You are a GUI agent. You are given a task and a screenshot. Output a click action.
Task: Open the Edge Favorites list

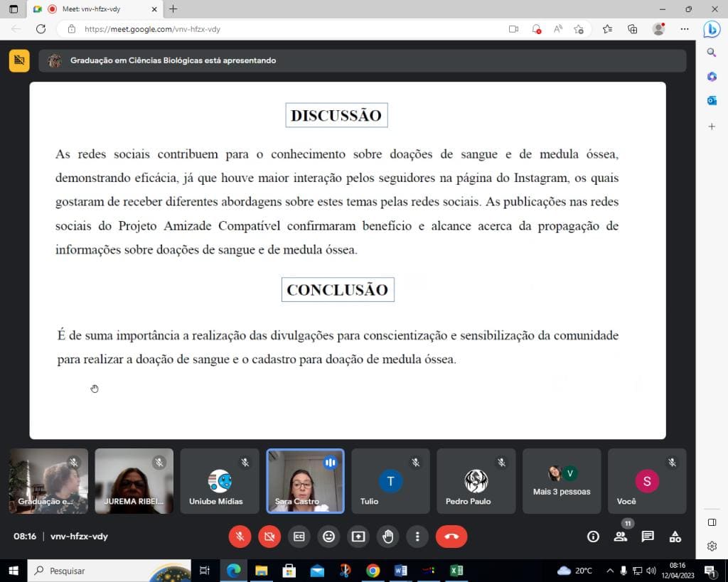[x=607, y=28]
